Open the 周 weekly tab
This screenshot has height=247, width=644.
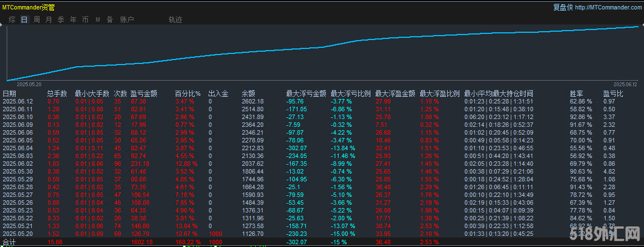[x=37, y=19]
